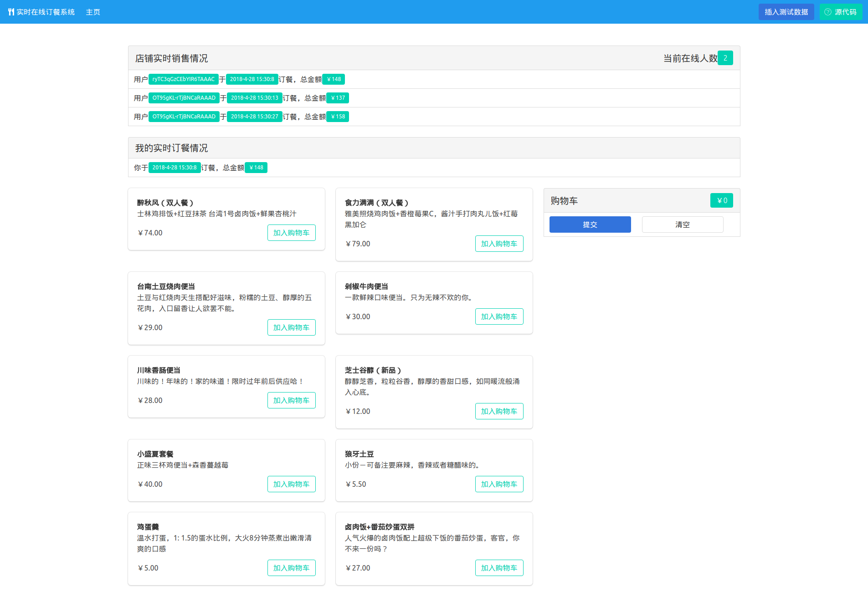Screen dimensions: 868x607
Task: Click the 狼牙土豆 dish title
Action: pyautogui.click(x=360, y=454)
